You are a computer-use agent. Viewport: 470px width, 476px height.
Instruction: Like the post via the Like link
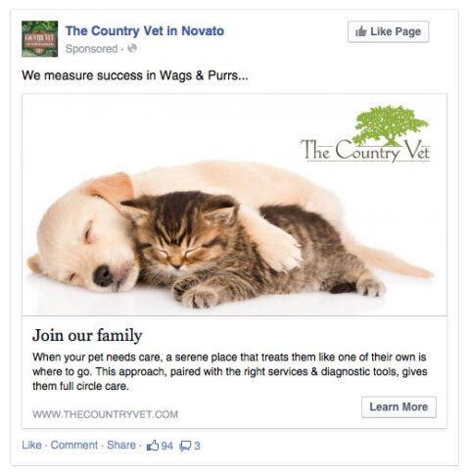(31, 445)
